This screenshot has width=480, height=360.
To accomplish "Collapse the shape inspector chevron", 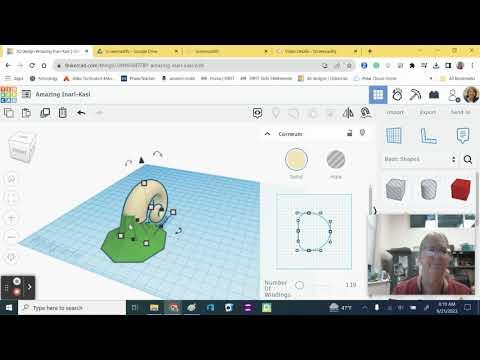I will [x=267, y=134].
